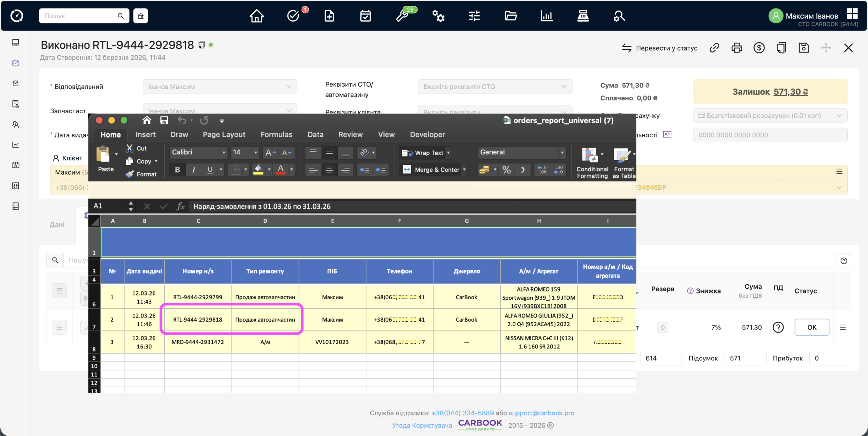
Task: Click the Перевести у статус button
Action: (x=660, y=48)
